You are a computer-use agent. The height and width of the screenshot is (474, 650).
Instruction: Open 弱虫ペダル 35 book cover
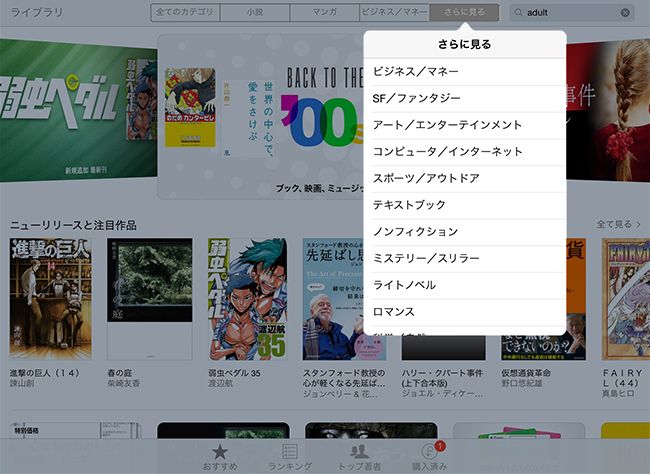pos(247,299)
